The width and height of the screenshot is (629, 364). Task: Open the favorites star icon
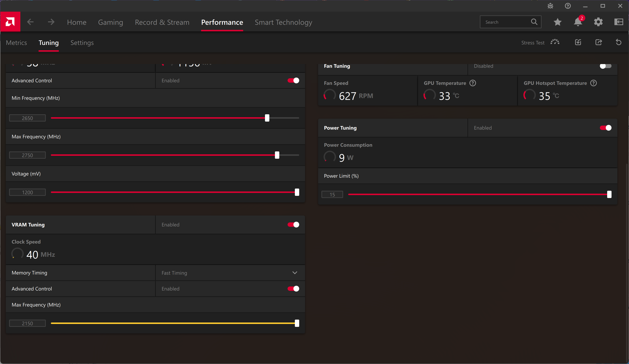557,22
